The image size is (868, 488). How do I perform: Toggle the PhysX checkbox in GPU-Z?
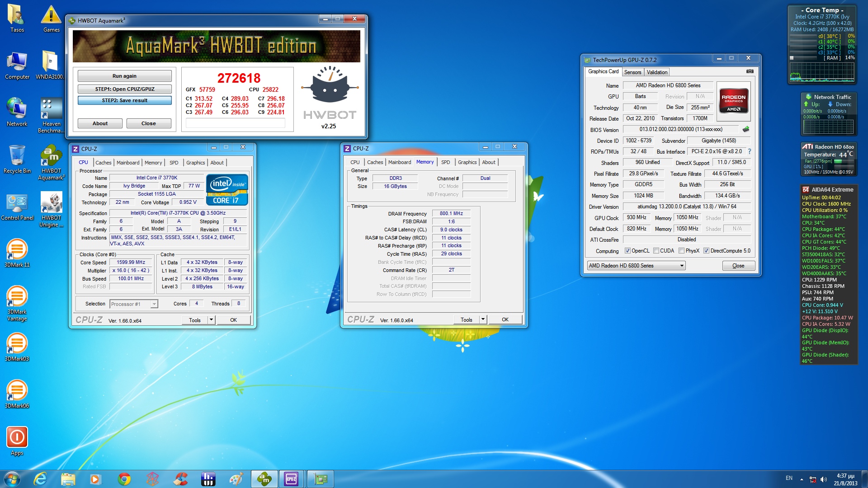tap(681, 251)
